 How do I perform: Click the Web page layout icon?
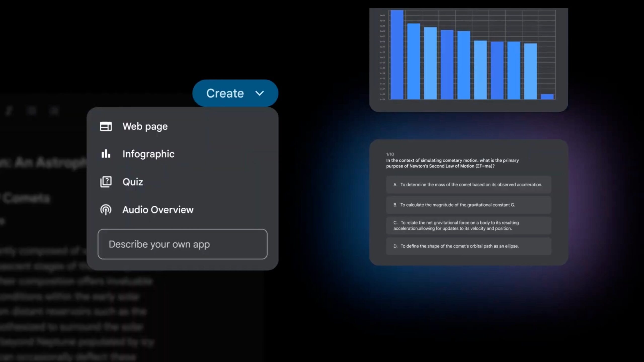(x=106, y=126)
